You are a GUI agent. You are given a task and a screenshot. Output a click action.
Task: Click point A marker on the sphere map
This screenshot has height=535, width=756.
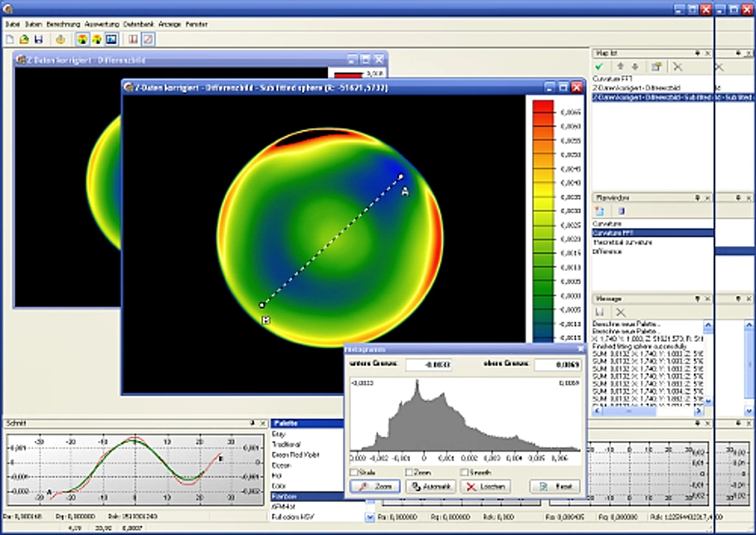point(400,176)
